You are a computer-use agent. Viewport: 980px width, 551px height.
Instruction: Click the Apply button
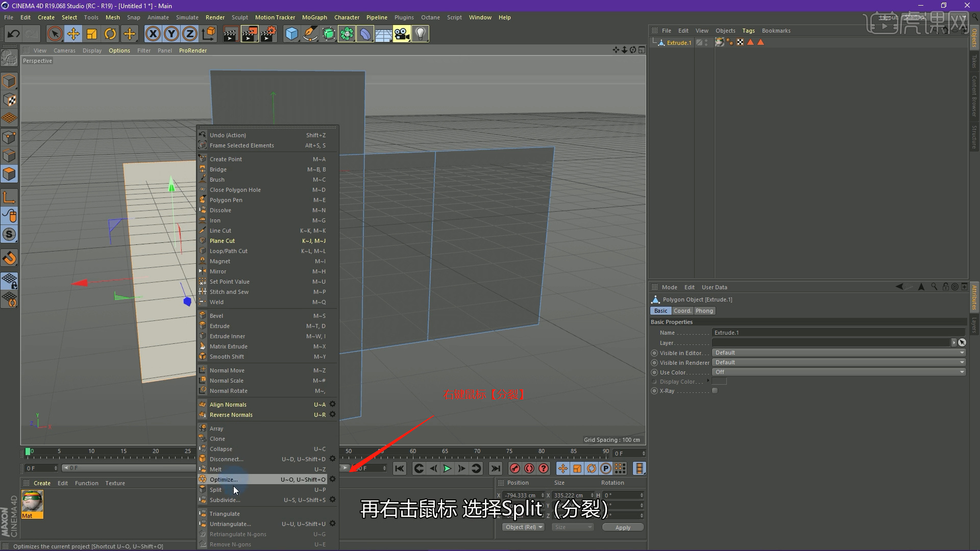[623, 527]
